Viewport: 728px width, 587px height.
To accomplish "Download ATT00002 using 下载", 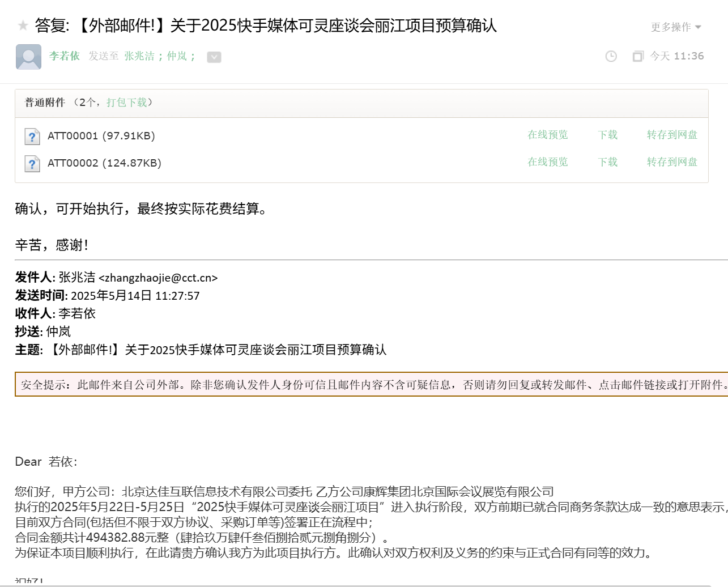I will [608, 162].
